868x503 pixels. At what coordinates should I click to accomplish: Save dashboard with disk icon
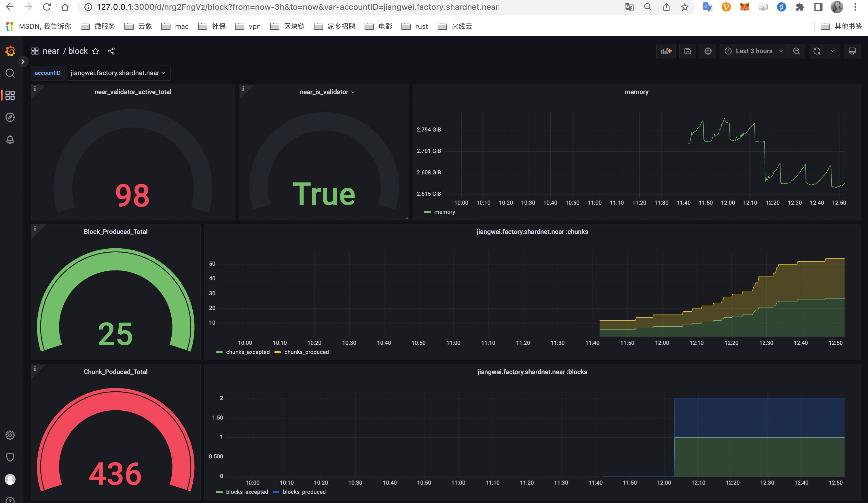coord(687,51)
